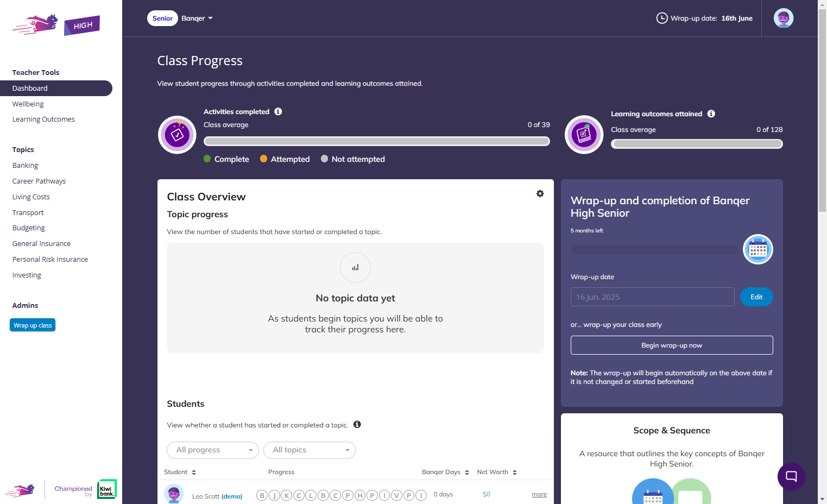Open the Investing topic

(27, 275)
